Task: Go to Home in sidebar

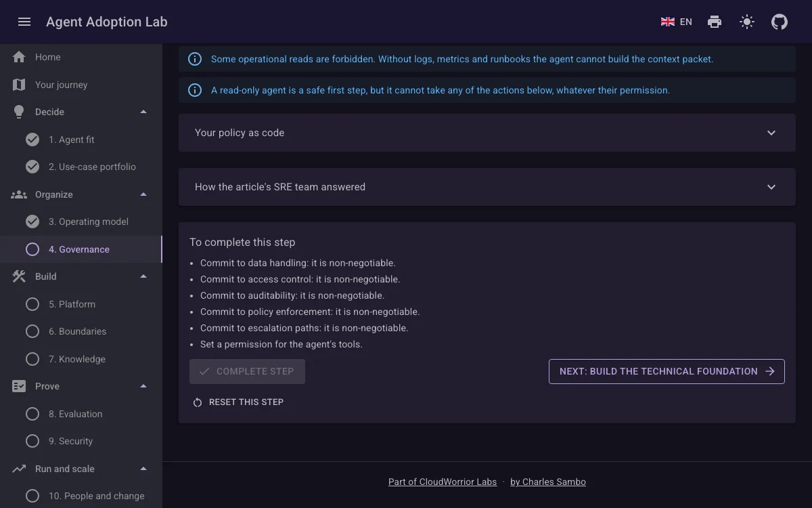Action: 81,57
